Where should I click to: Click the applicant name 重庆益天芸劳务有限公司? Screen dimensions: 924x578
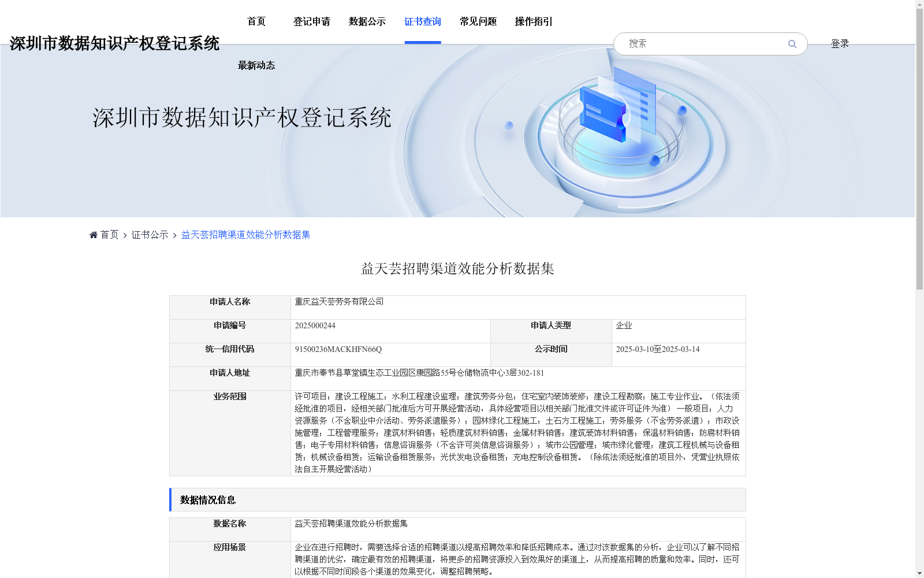[339, 302]
